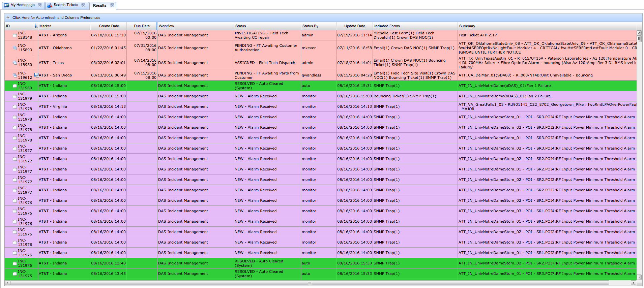The image size is (644, 288).
Task: Close the Results tab
Action: (112, 5)
